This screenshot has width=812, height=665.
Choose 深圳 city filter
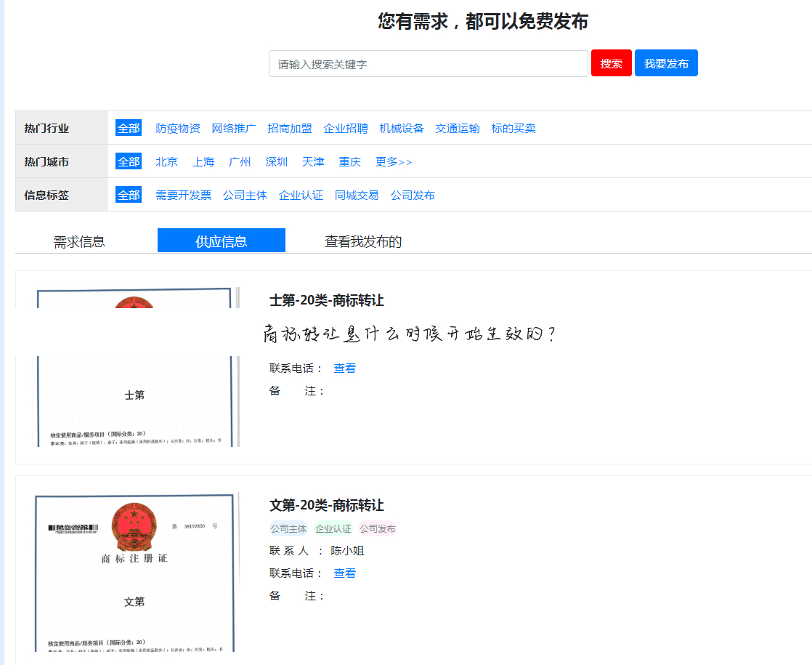click(277, 162)
